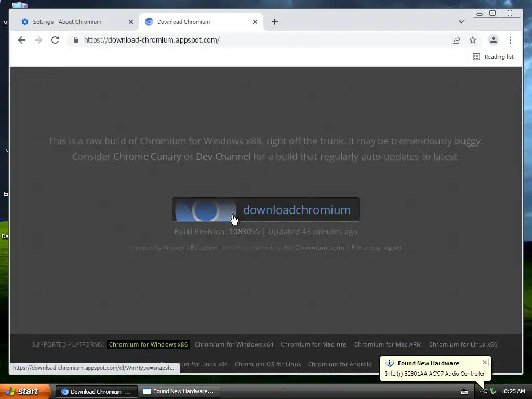The height and width of the screenshot is (399, 532).
Task: Click the Found New Hardware balloon message
Action: tap(435, 374)
